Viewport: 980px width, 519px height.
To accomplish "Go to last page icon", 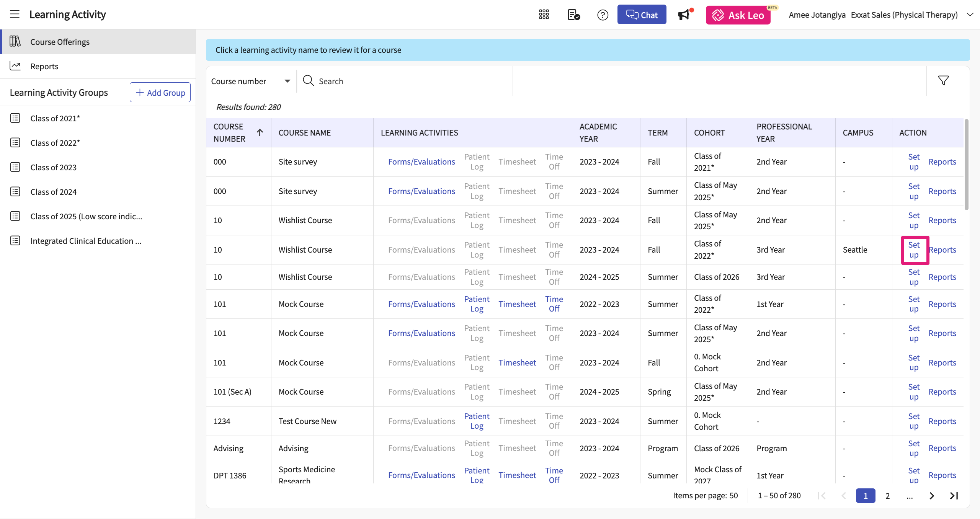I will [954, 496].
